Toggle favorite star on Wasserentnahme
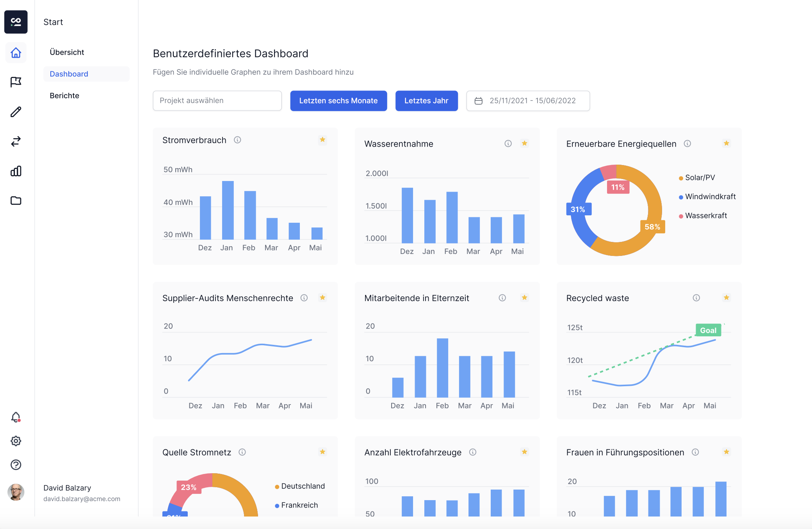Viewport: 812px width, 529px height. (x=524, y=143)
